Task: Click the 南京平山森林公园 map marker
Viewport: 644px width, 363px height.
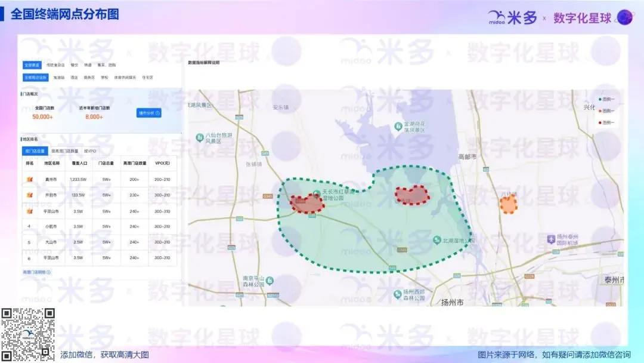Action: (x=270, y=281)
